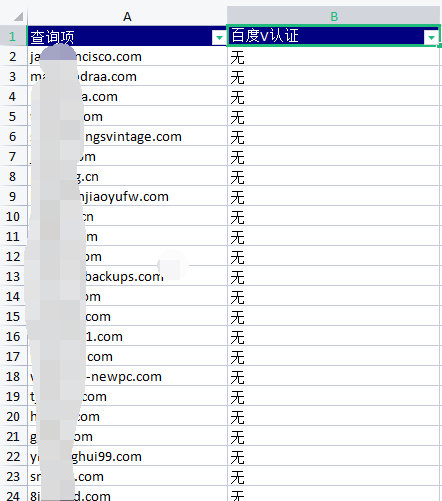Select row 13 header
Image resolution: width=442 pixels, height=501 pixels.
(x=13, y=276)
